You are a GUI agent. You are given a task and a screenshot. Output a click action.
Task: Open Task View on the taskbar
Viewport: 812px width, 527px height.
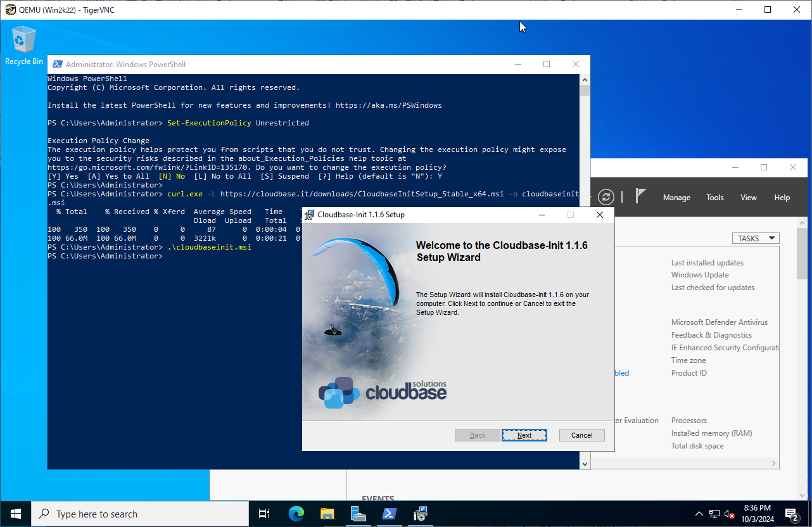pyautogui.click(x=264, y=514)
